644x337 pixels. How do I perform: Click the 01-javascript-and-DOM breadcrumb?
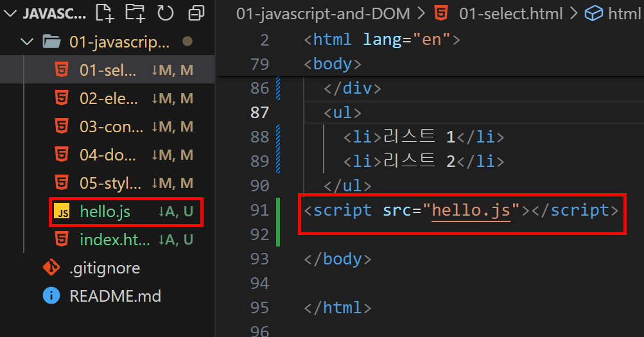coord(323,14)
